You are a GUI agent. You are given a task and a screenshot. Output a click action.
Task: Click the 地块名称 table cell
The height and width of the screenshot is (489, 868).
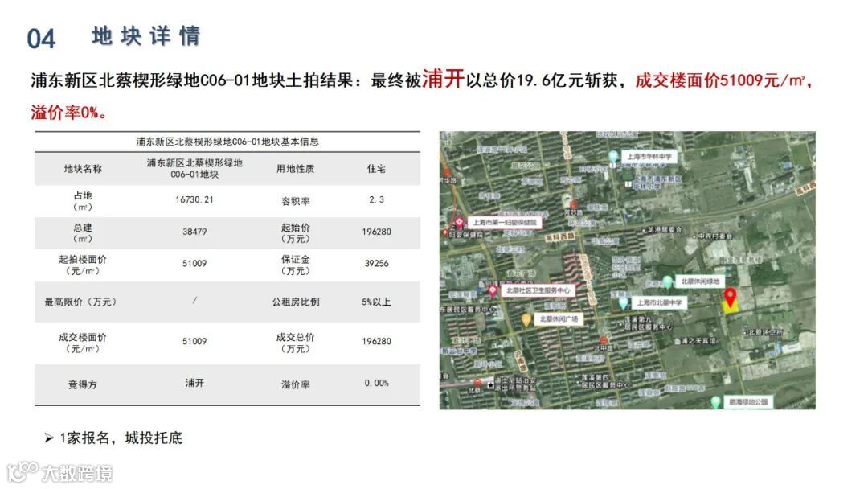click(x=83, y=169)
